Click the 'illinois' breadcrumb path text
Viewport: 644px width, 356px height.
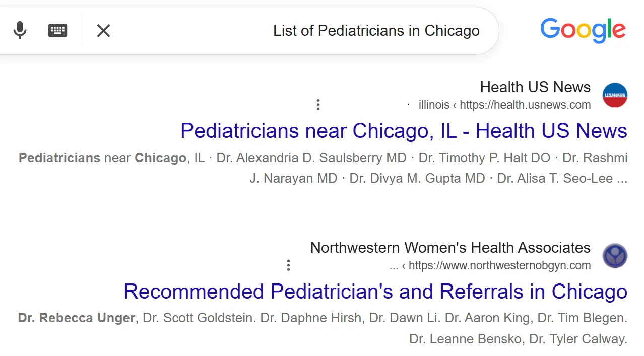[434, 105]
